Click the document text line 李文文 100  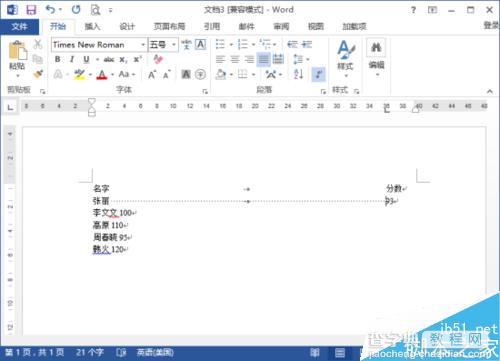coord(114,213)
